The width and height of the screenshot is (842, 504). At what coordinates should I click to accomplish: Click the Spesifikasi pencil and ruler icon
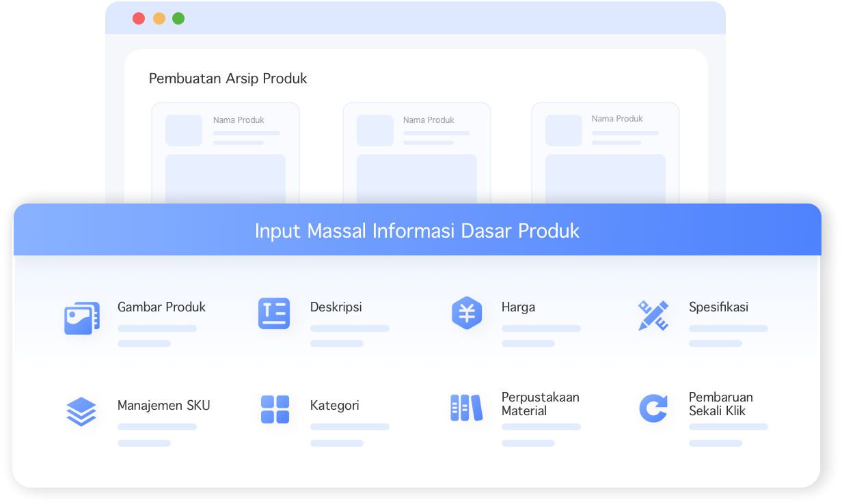653,316
